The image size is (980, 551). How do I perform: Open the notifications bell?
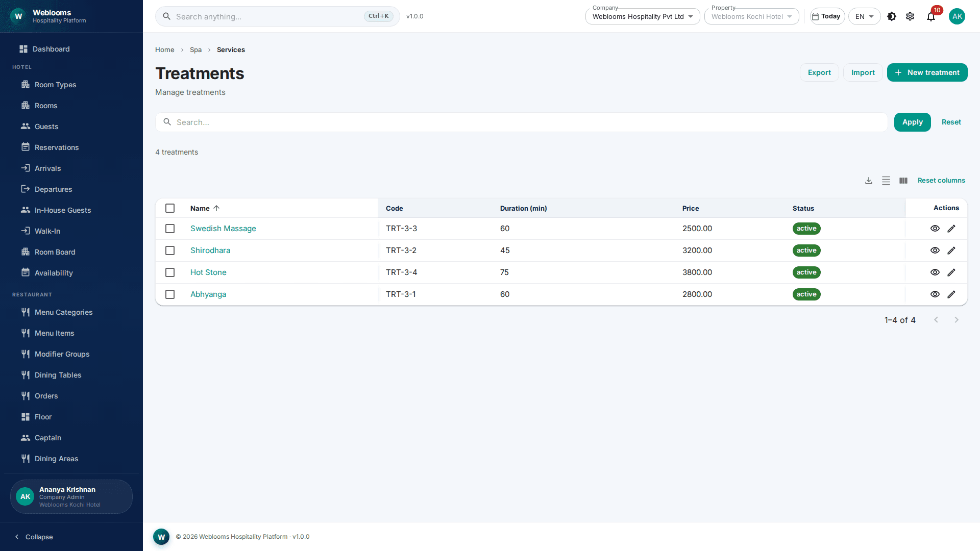(931, 16)
